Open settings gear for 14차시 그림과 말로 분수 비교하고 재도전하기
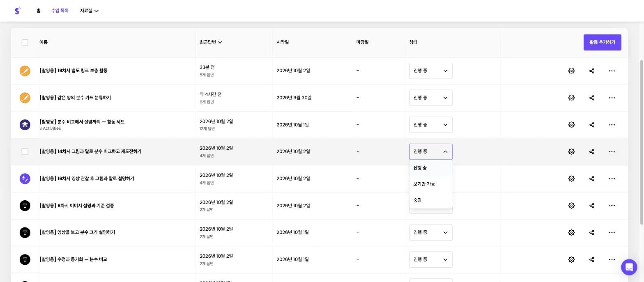The height and width of the screenshot is (282, 644). coord(571,152)
